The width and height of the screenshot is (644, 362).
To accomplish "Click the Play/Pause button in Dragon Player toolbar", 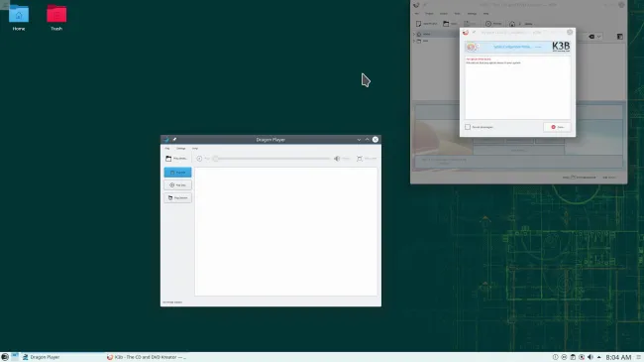I will pos(202,159).
